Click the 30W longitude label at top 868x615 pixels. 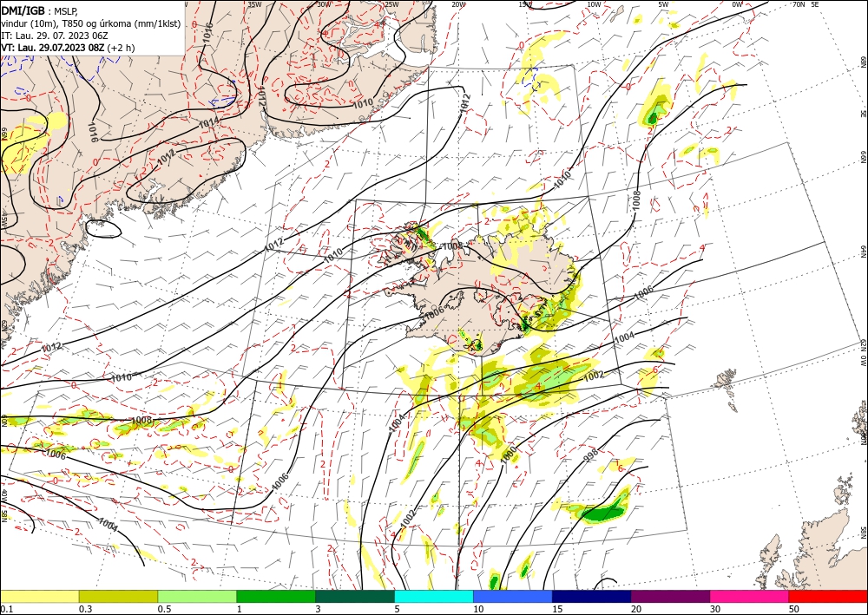[x=324, y=3]
